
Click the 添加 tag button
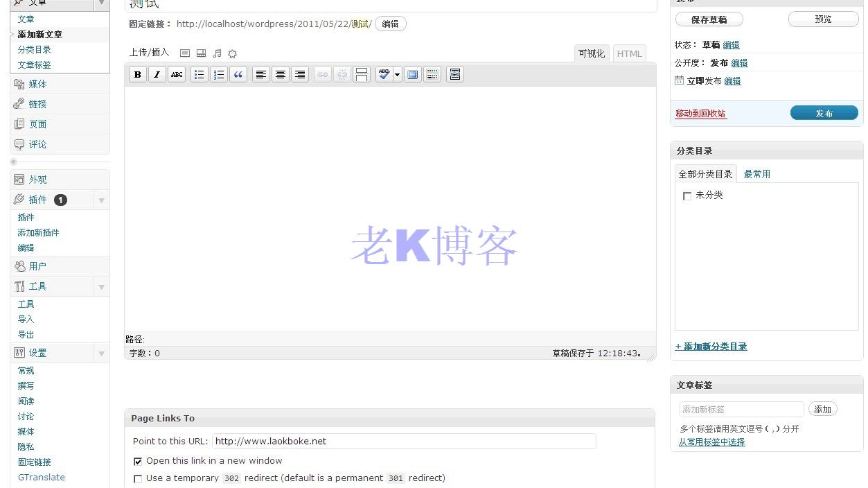(x=822, y=410)
